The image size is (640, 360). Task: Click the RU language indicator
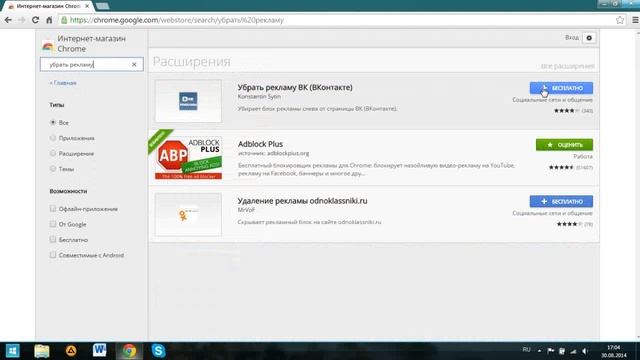526,350
